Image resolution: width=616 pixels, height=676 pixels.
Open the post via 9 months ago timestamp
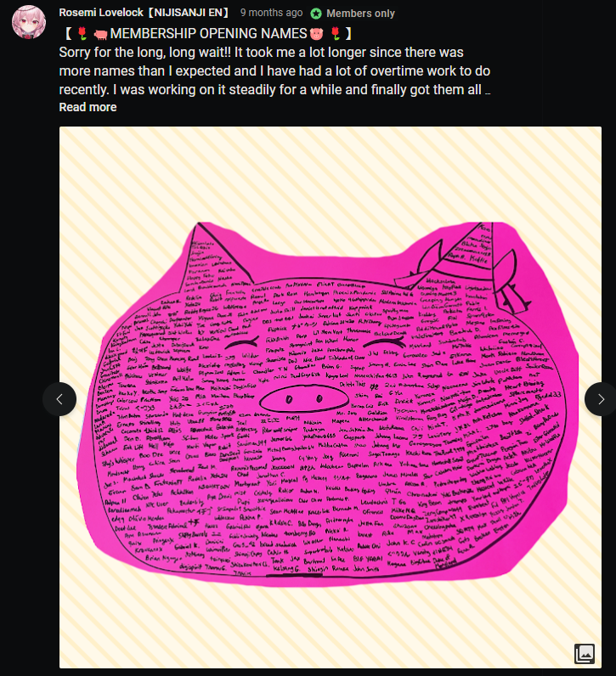271,13
